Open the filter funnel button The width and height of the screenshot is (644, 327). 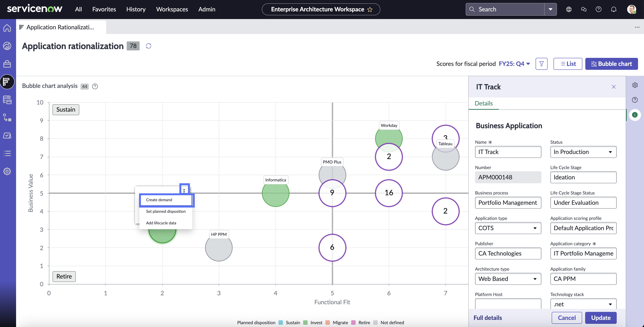tap(542, 64)
